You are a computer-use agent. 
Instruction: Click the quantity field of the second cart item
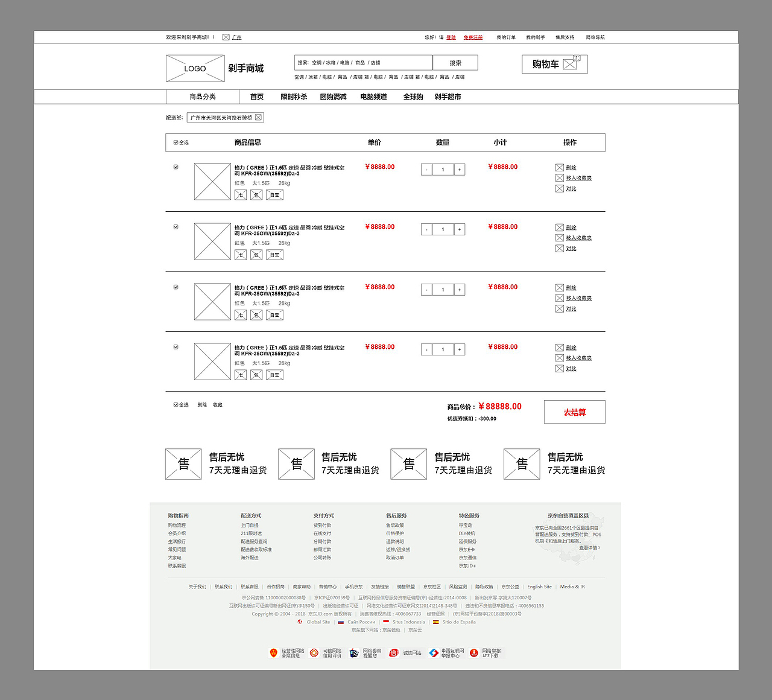click(x=443, y=229)
